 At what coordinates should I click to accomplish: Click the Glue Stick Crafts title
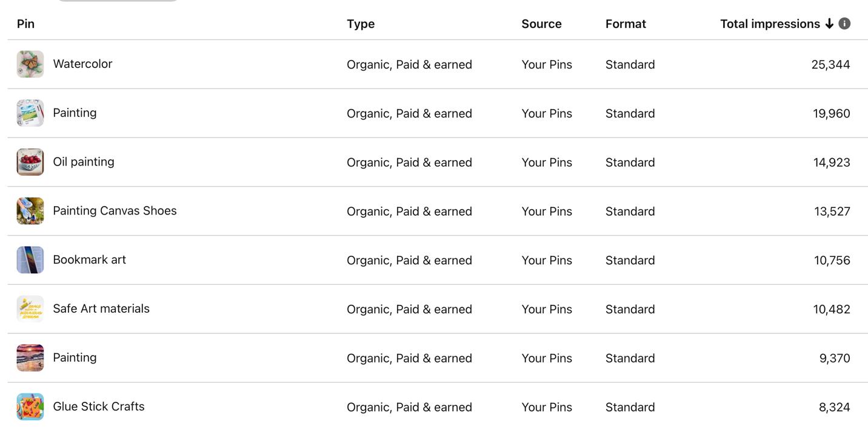[x=99, y=407]
